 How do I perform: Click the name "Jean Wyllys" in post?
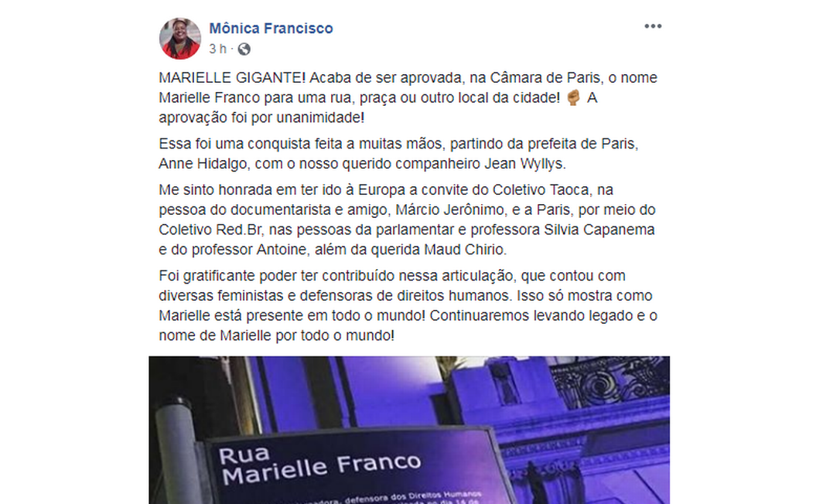coord(524,164)
